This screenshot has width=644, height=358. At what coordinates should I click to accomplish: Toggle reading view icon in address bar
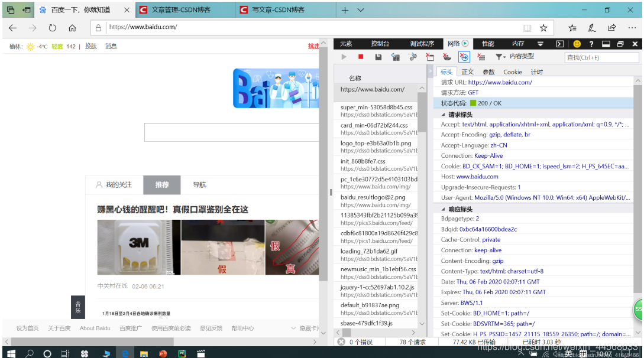527,28
